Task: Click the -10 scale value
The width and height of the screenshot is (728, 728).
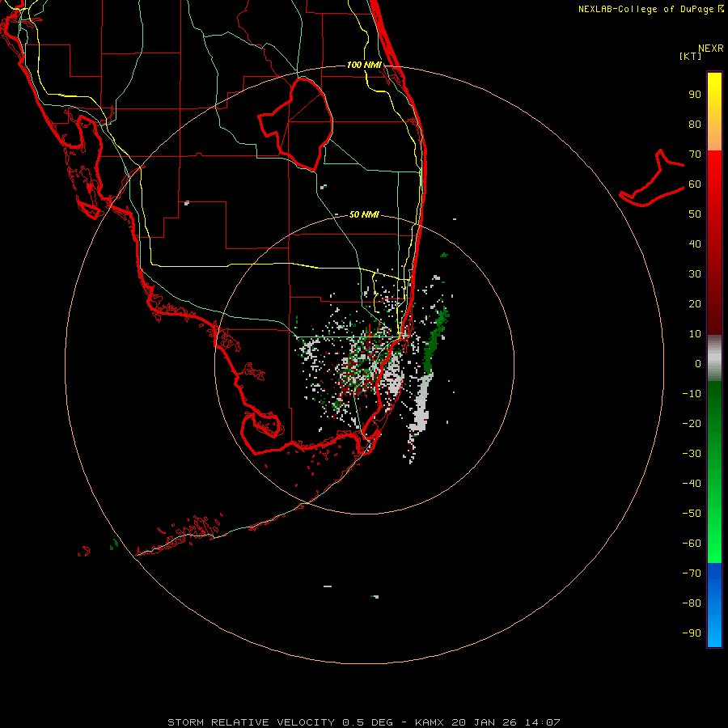Action: [x=692, y=394]
